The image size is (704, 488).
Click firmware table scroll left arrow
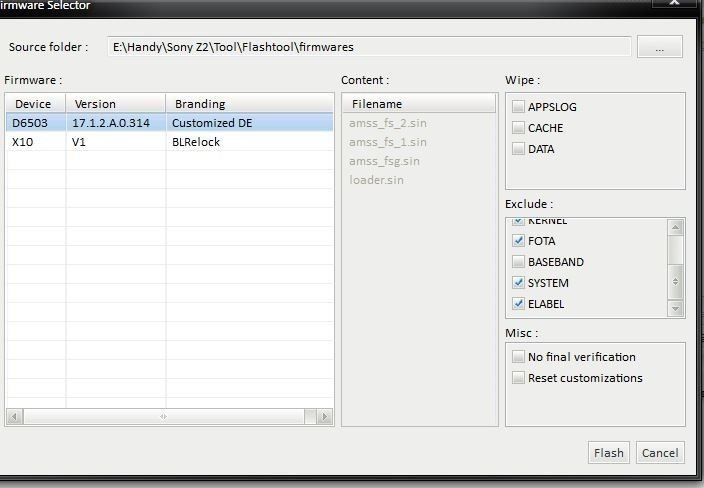(14, 417)
